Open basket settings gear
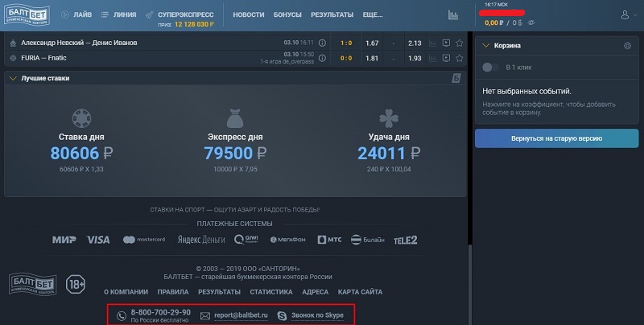 pos(627,46)
